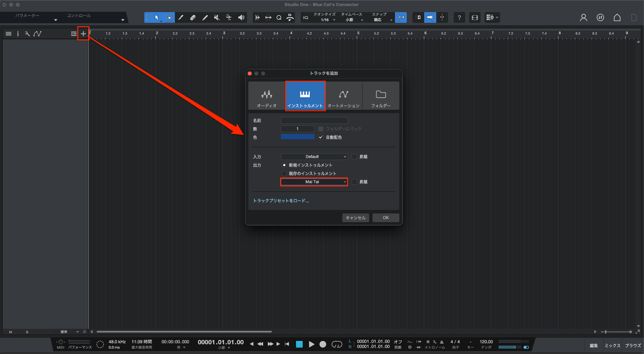644x354 pixels.
Task: Click return to zero transport button
Action: [287, 344]
